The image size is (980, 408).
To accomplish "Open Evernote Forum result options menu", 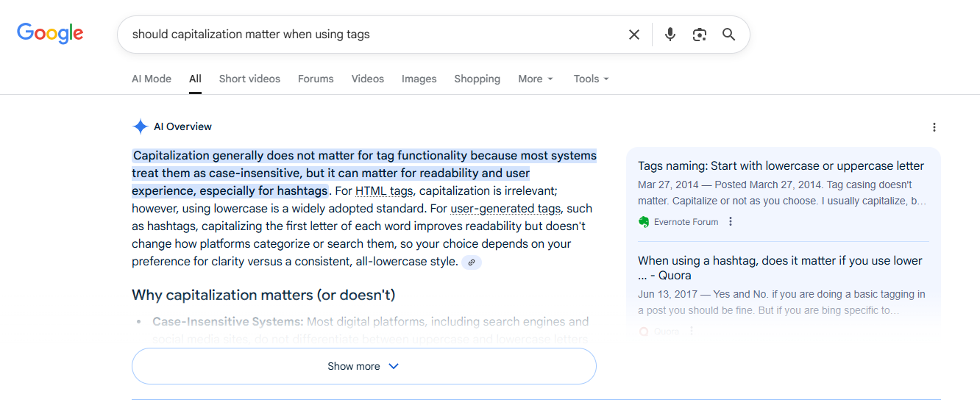I will point(731,222).
